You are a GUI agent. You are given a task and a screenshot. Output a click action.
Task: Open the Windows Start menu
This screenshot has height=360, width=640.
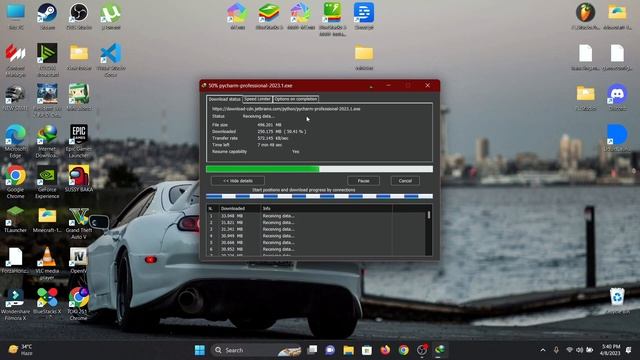click(200, 350)
